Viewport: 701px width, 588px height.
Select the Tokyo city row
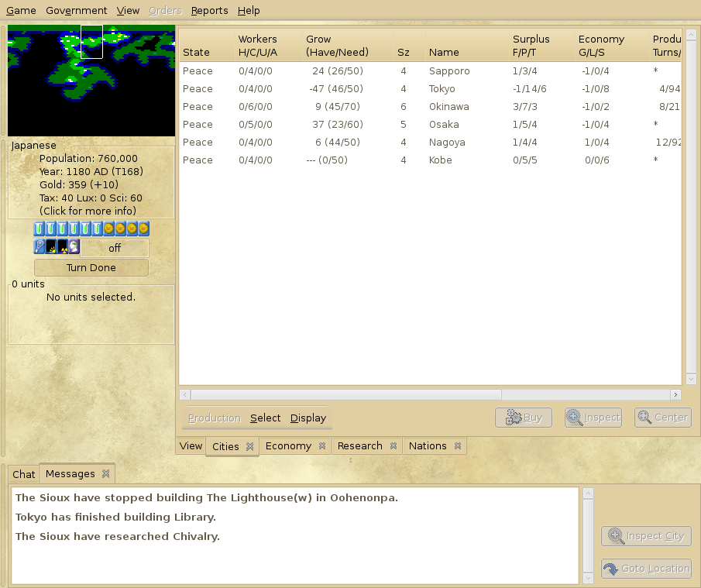pyautogui.click(x=430, y=89)
